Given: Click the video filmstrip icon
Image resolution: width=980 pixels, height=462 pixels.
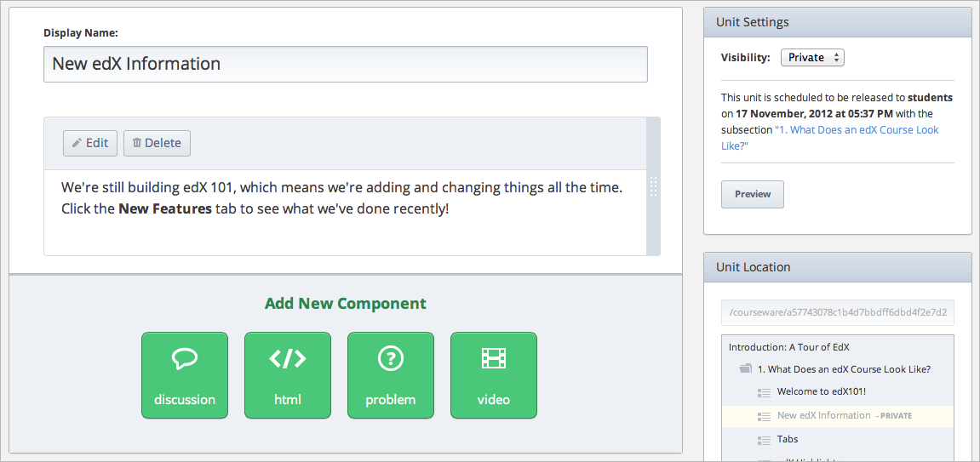Looking at the screenshot, I should [x=494, y=359].
